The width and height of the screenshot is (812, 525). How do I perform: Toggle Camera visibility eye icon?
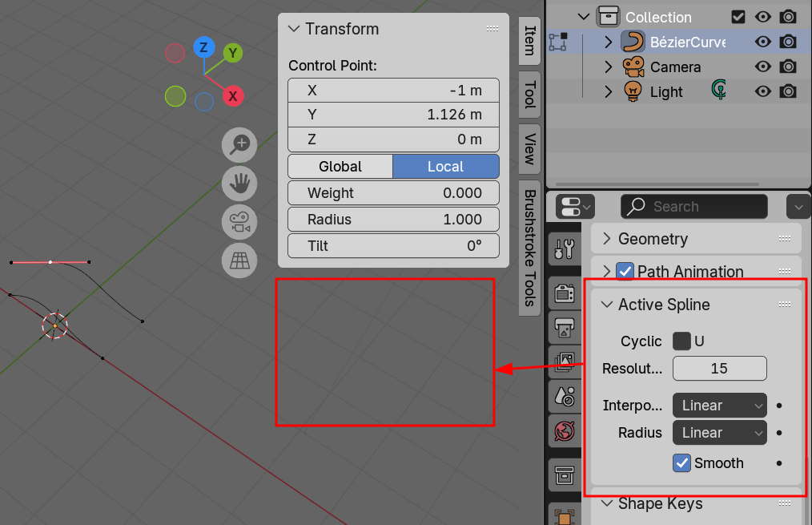[x=763, y=67]
